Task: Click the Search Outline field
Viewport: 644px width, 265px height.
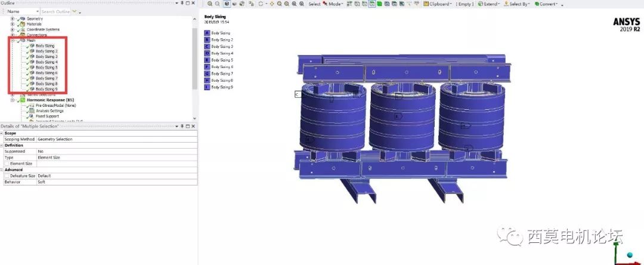Action: tap(56, 11)
